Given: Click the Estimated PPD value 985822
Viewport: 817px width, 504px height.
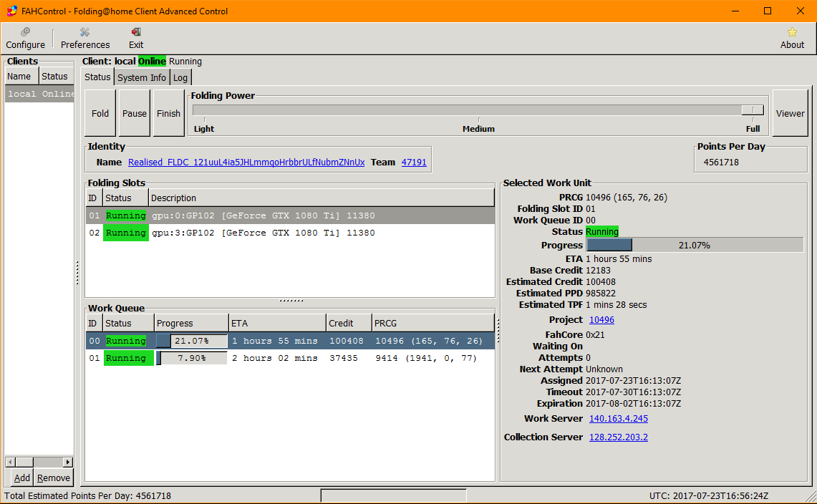Looking at the screenshot, I should (x=600, y=293).
